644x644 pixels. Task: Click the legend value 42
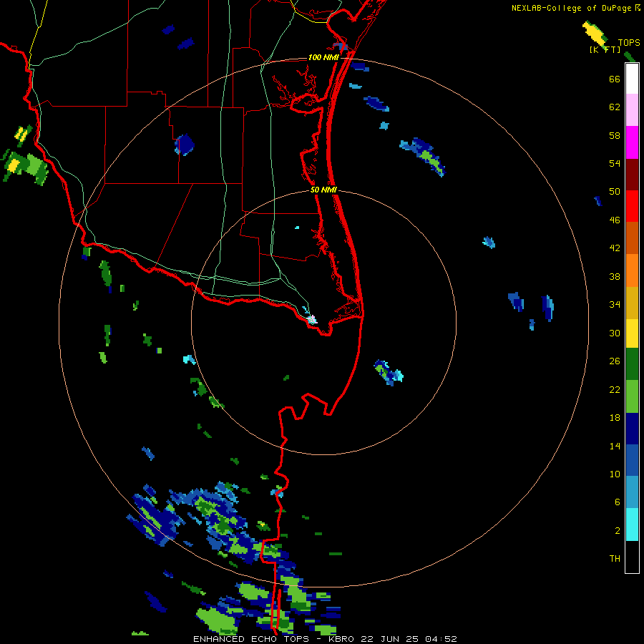pyautogui.click(x=615, y=248)
